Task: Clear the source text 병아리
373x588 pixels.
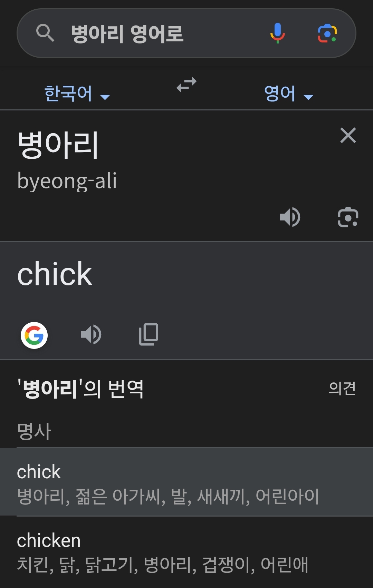Action: (x=348, y=135)
